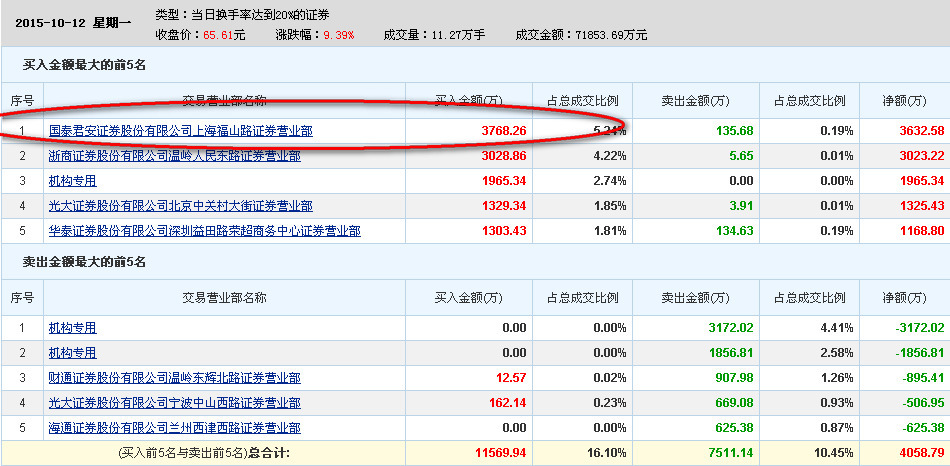Select buy amount 1303.43

click(x=504, y=231)
